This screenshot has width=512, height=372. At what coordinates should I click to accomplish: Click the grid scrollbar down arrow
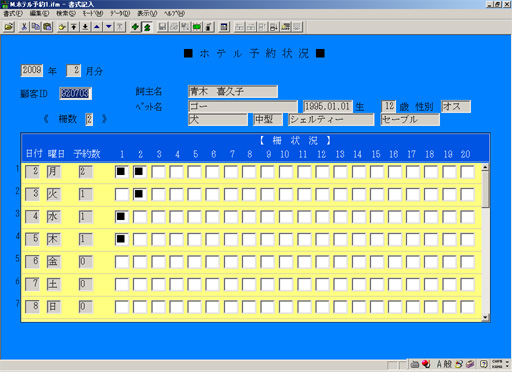[485, 317]
